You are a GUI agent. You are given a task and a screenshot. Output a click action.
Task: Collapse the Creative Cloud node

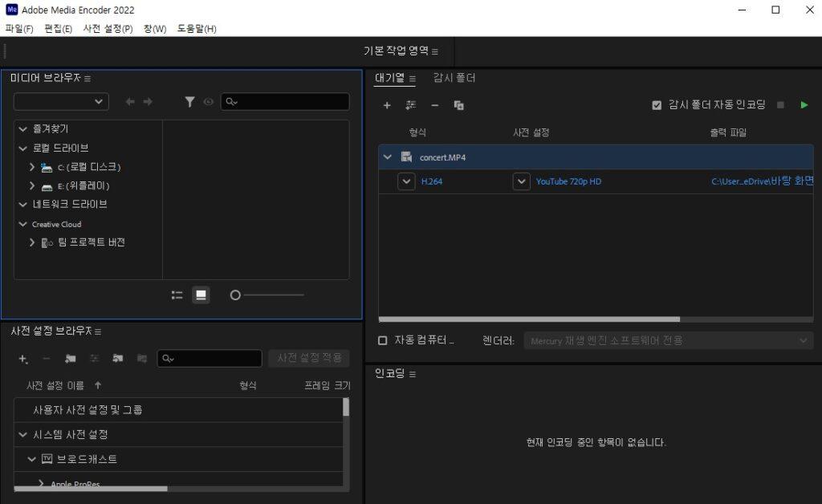(x=22, y=224)
